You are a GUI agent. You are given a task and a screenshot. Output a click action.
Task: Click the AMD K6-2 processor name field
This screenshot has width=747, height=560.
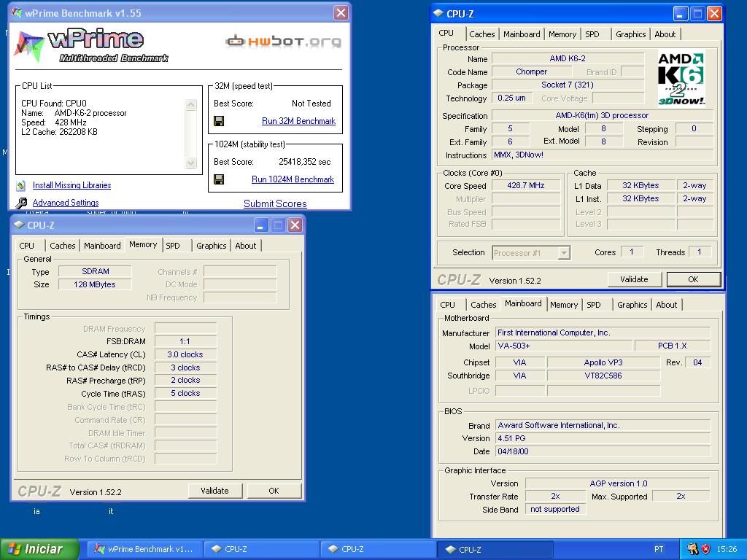pos(568,58)
